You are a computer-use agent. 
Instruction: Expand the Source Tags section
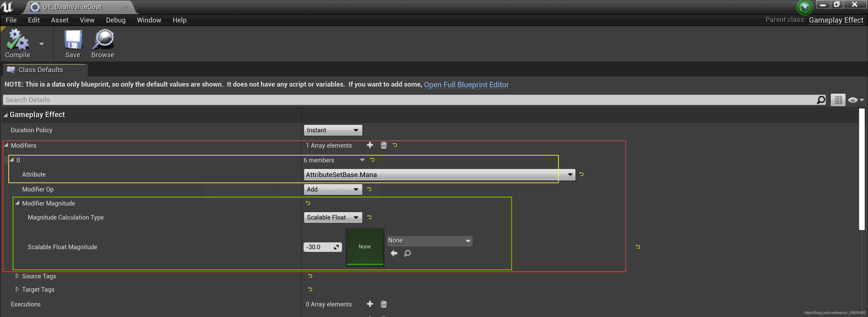(x=17, y=276)
